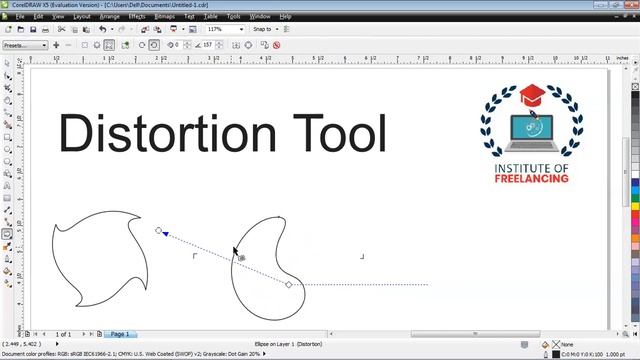Clear distortion with the red icon
The image size is (640, 360).
277,45
